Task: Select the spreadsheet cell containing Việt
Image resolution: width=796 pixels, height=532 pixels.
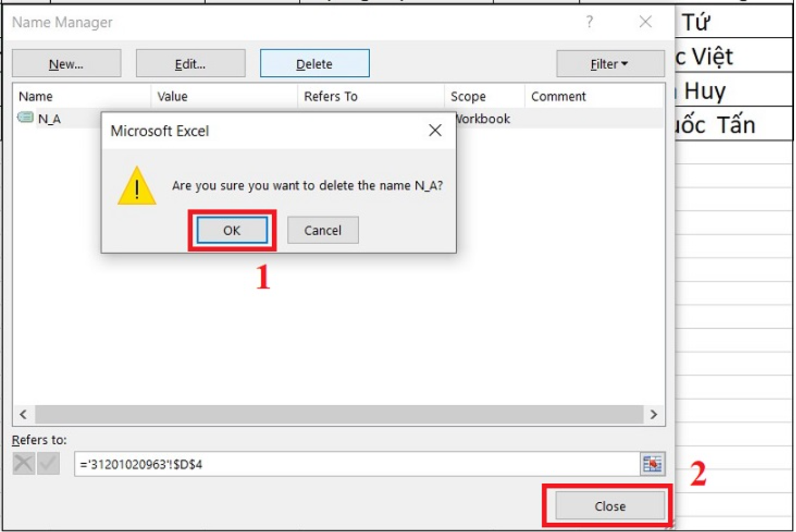Action: [x=734, y=55]
